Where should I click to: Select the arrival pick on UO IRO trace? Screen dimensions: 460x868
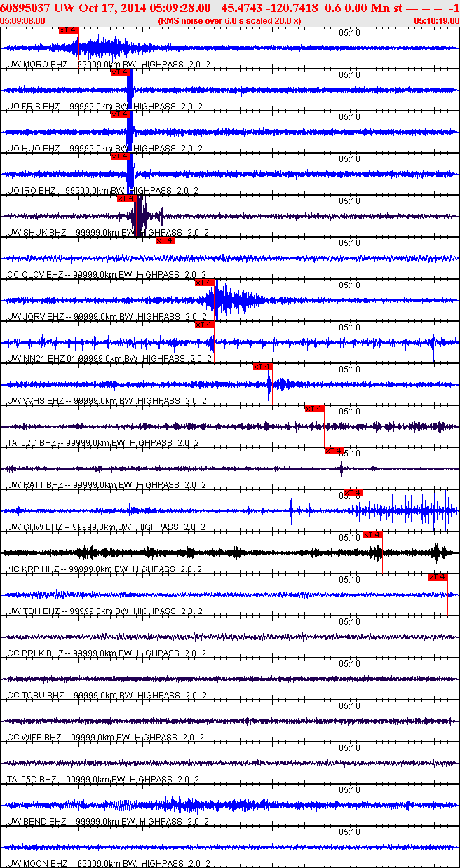120,156
